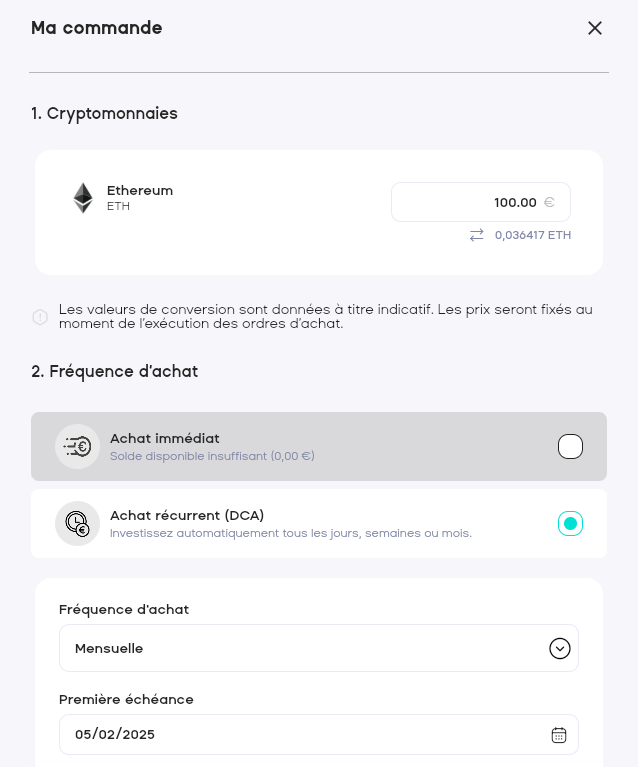Image resolution: width=638 pixels, height=767 pixels.
Task: Close the Ma commande panel
Action: 595,28
